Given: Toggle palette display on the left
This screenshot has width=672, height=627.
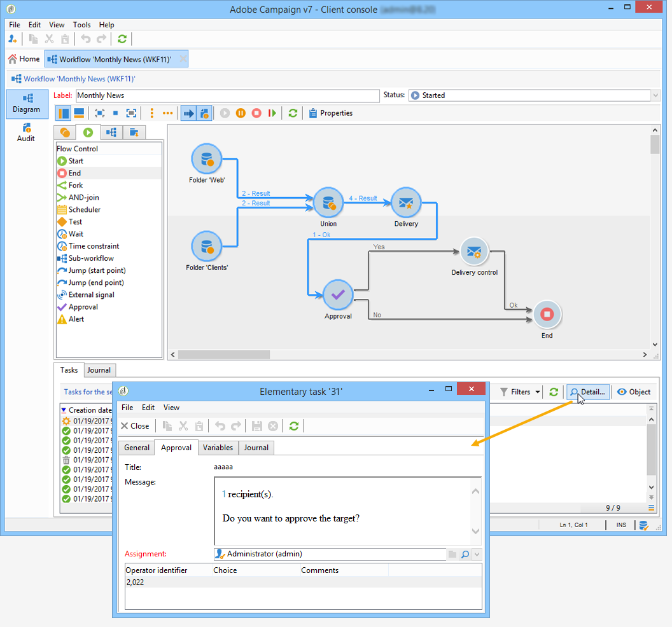Looking at the screenshot, I should (x=64, y=113).
